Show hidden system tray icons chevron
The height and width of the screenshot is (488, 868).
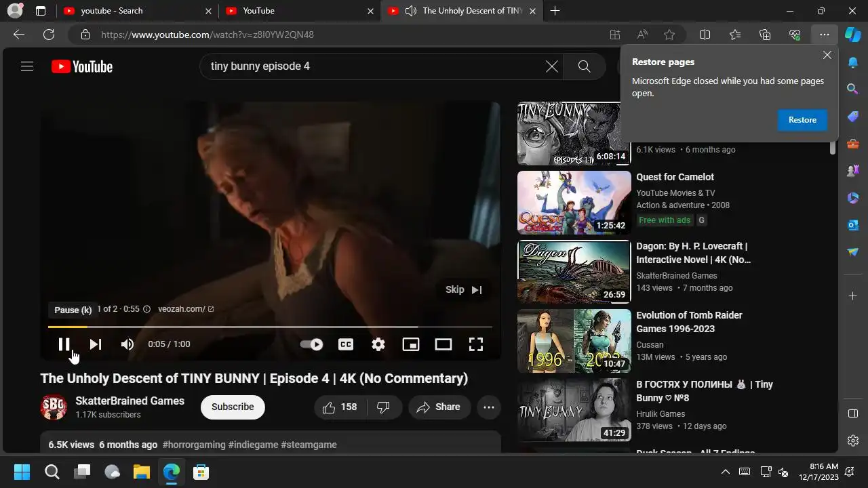click(725, 472)
